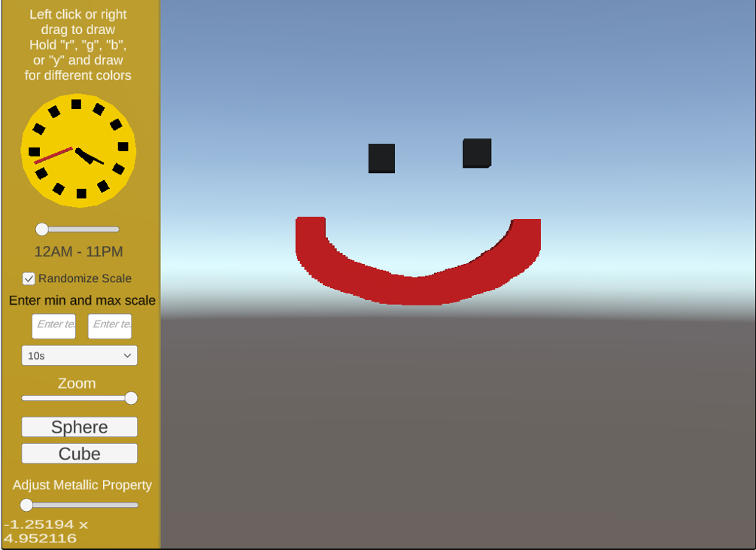Click the right black eye of the smiley

tap(477, 152)
